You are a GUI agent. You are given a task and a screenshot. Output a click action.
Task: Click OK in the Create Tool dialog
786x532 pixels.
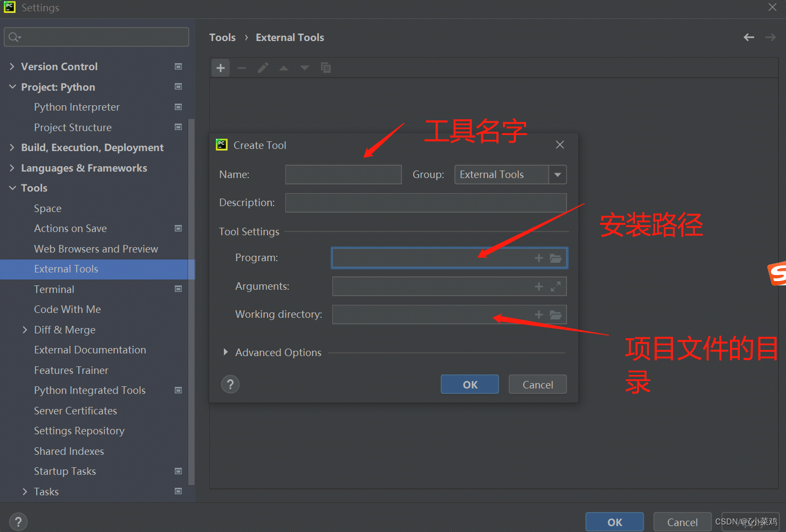469,384
